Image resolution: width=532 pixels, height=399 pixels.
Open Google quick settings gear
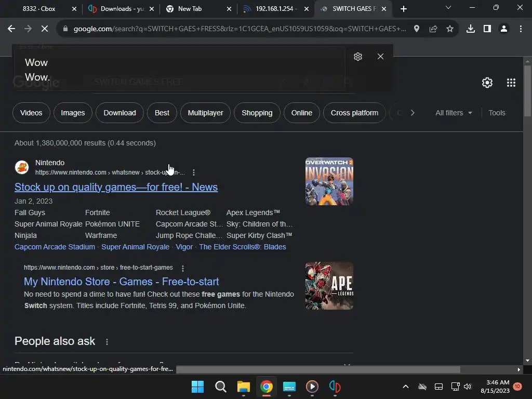click(x=487, y=83)
